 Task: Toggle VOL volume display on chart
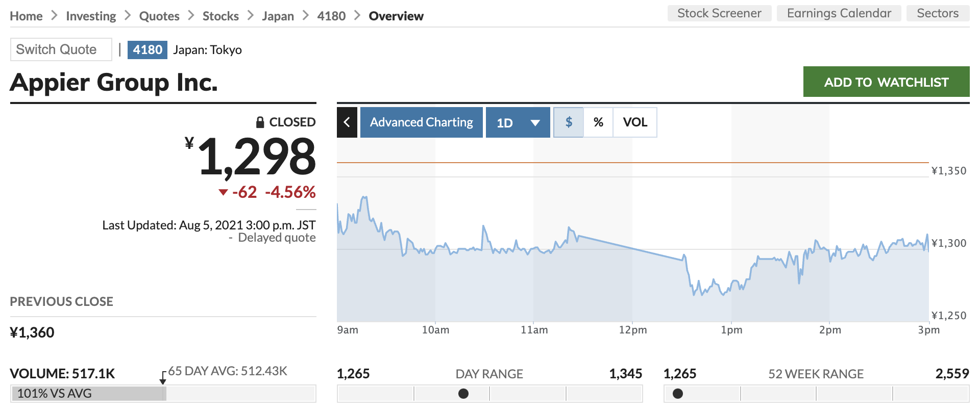635,122
